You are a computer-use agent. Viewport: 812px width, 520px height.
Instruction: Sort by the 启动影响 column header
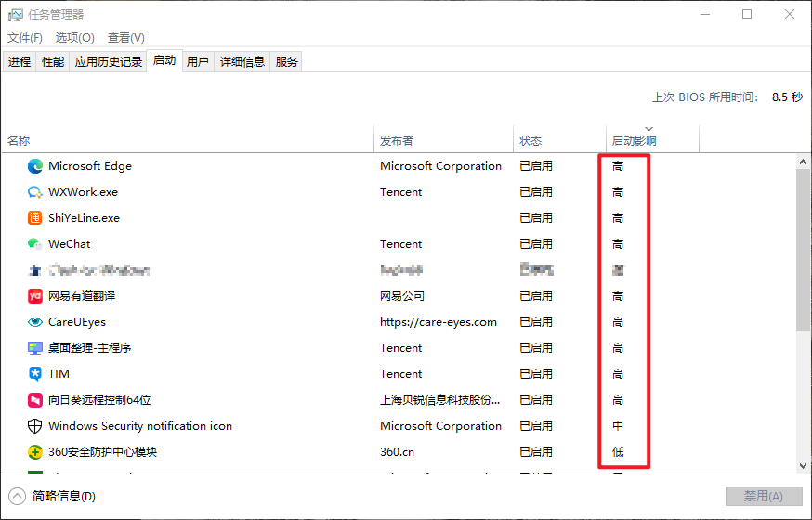pos(652,140)
